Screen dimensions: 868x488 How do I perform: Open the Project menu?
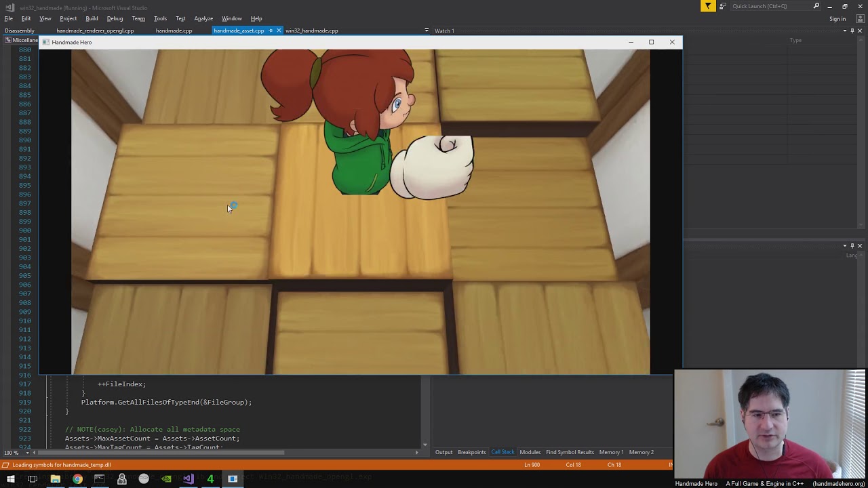[68, 19]
